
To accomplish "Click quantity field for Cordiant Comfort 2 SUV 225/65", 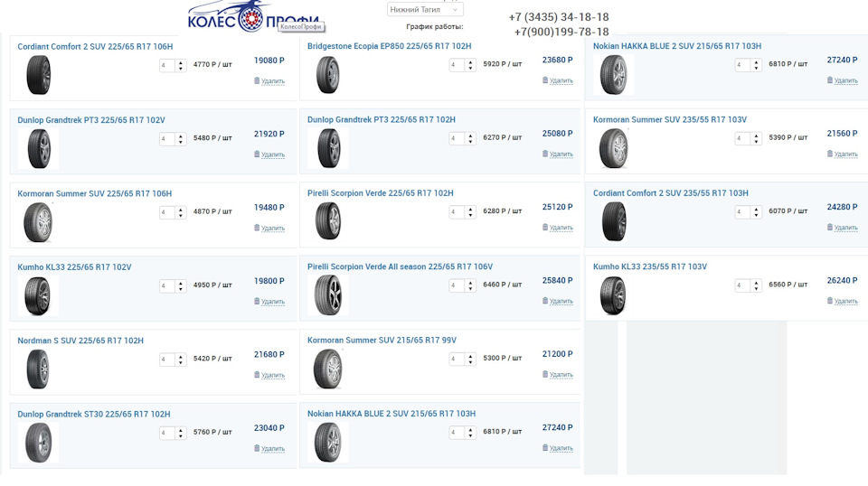I will coord(166,65).
